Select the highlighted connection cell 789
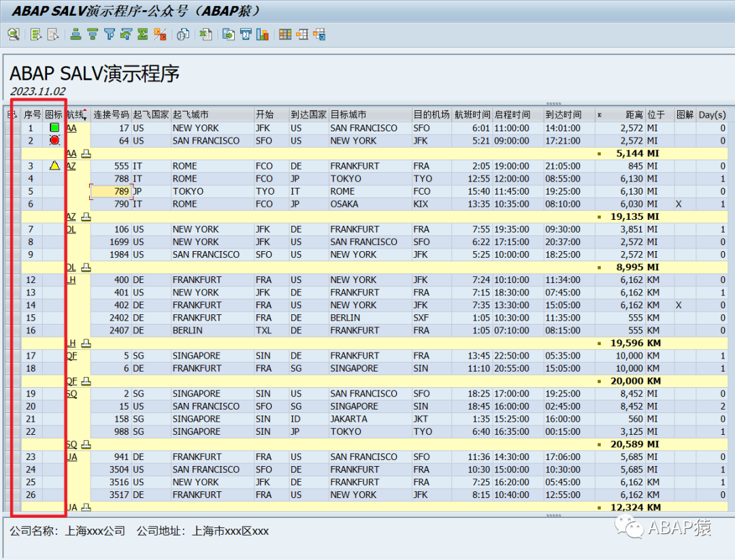 pos(110,191)
